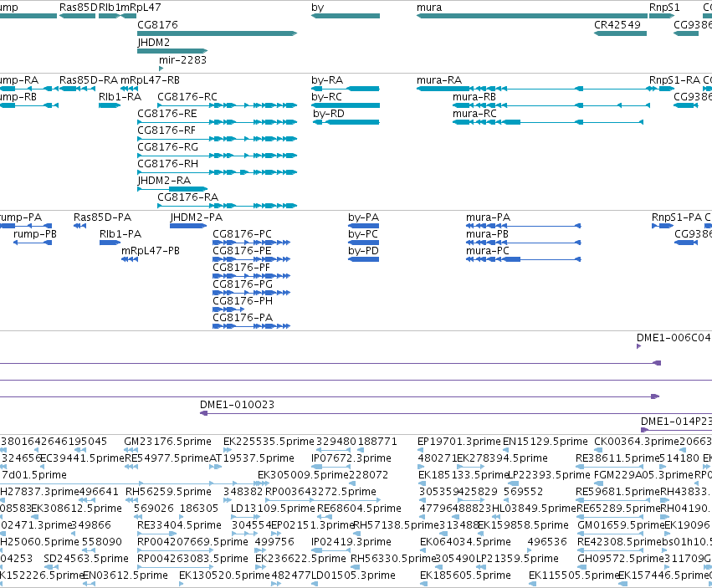Viewport: 712px width, 588px height.
Task: Select the JHDM2-RA transcript
Action: pos(172,189)
